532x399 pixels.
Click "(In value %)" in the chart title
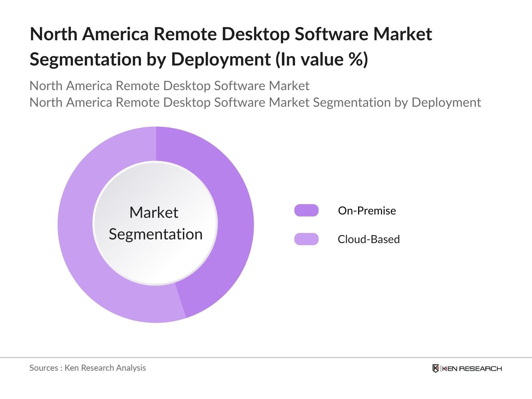click(x=322, y=60)
